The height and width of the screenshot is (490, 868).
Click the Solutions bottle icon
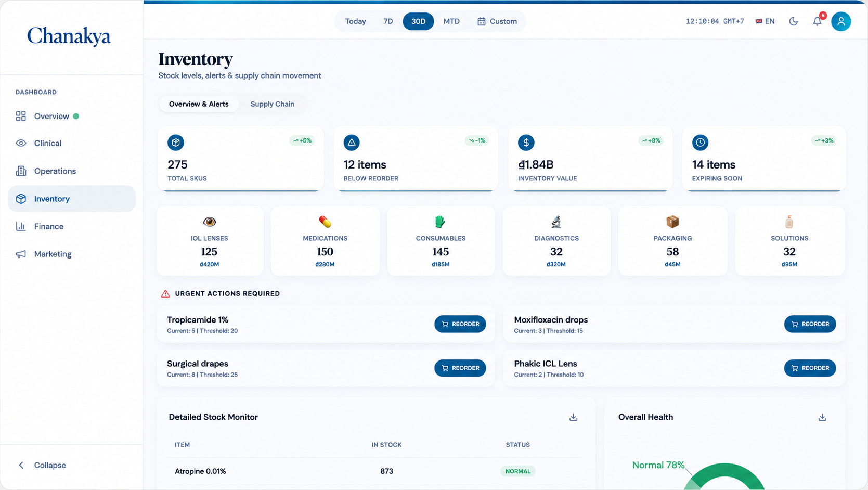tap(789, 222)
